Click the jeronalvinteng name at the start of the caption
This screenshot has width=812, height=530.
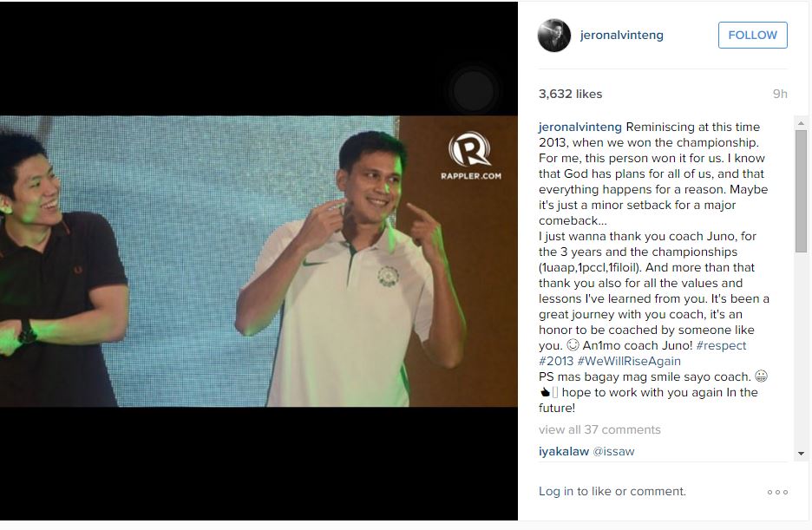click(580, 127)
